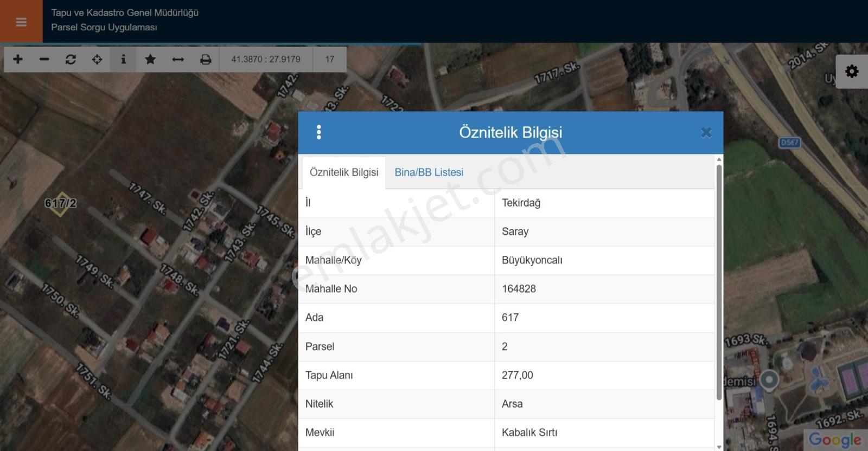The width and height of the screenshot is (868, 451).
Task: Click the Mevkii row label
Action: tap(320, 433)
